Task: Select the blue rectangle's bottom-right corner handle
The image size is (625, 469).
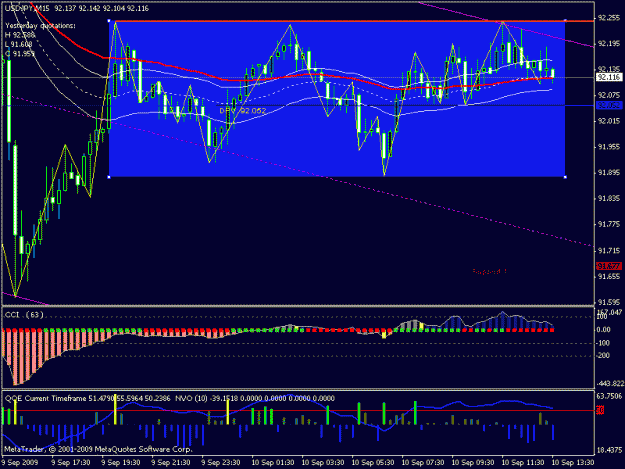Action: [565, 177]
